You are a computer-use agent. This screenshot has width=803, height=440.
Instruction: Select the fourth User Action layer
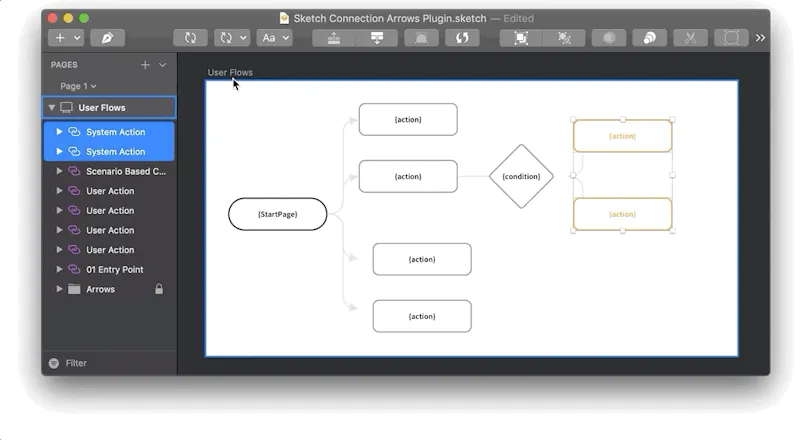[109, 249]
